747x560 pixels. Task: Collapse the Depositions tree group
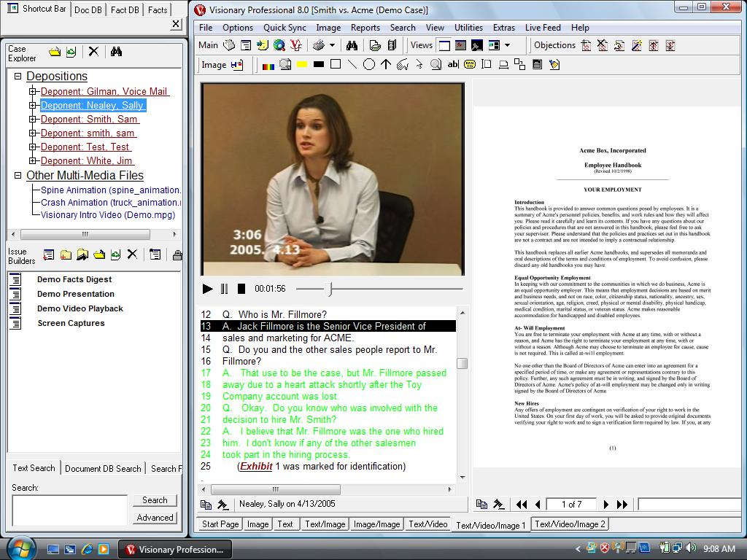(x=18, y=77)
